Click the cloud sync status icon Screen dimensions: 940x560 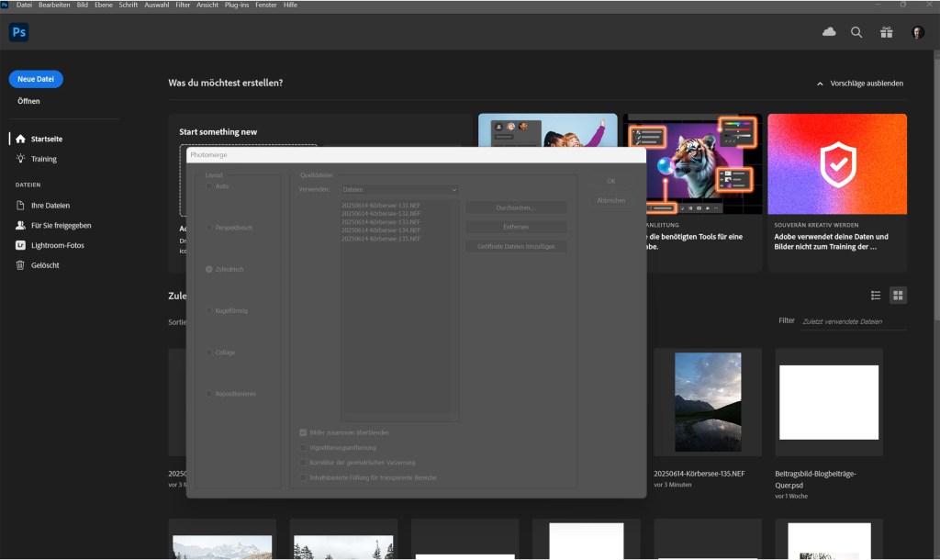(828, 31)
